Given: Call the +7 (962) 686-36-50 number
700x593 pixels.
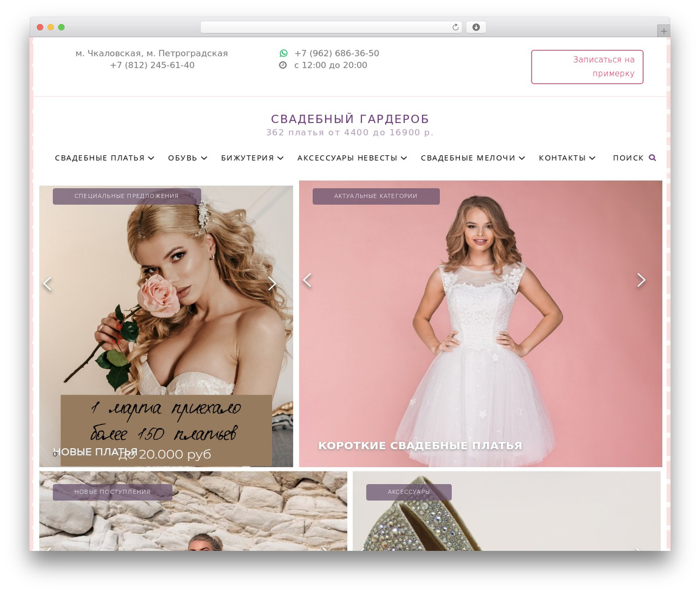Looking at the screenshot, I should point(336,54).
